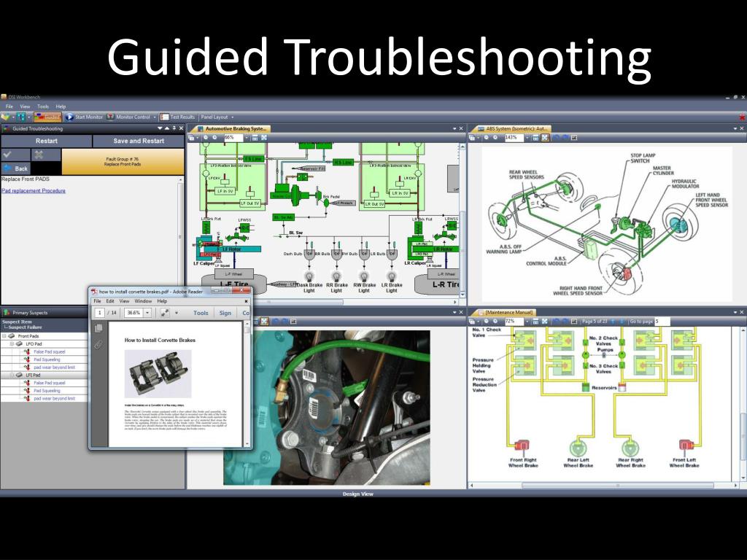
Task: Show attachments paperclip in Adobe Reader
Action: pos(98,344)
